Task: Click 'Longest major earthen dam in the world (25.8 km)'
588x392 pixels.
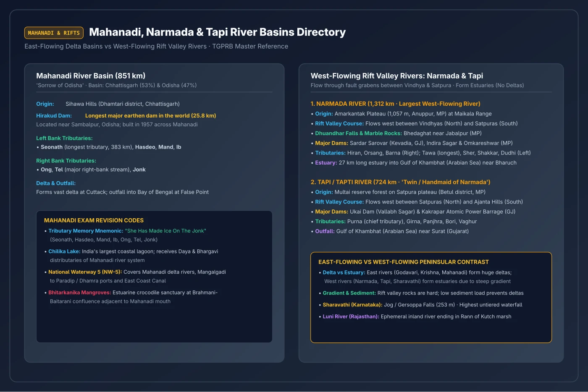Action: point(150,115)
